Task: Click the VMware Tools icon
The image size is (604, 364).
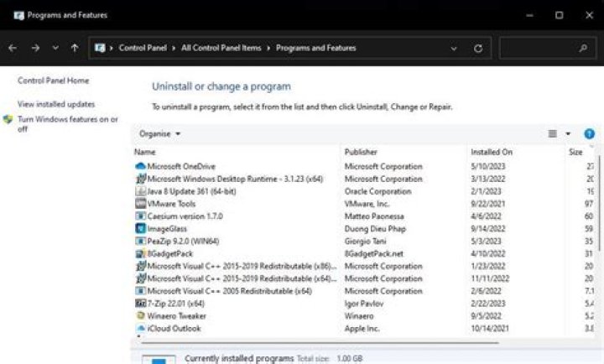Action: coord(141,203)
